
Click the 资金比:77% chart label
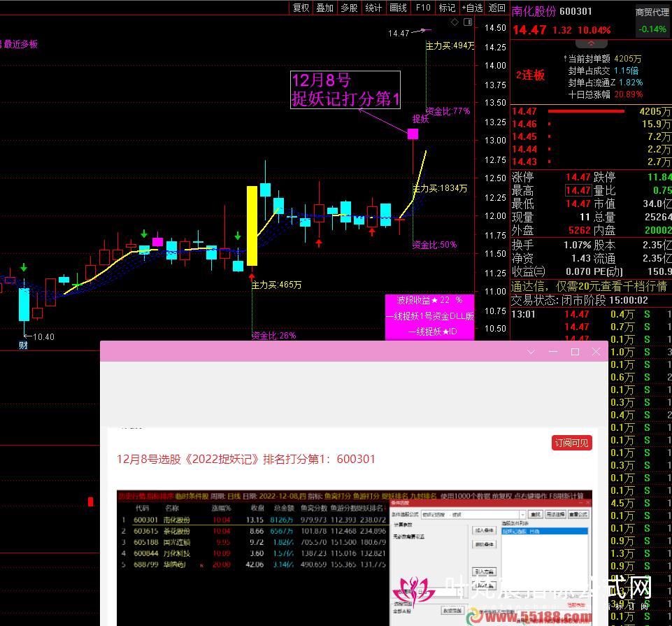click(x=448, y=111)
